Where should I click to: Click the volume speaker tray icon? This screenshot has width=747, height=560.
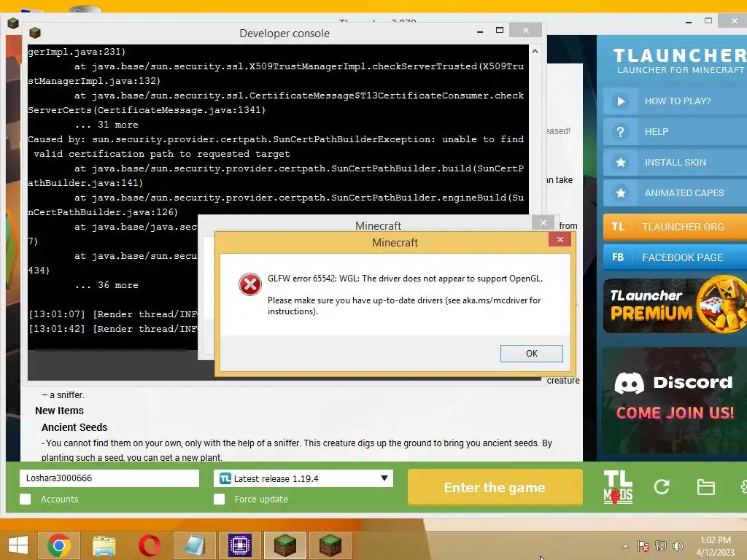click(x=678, y=546)
